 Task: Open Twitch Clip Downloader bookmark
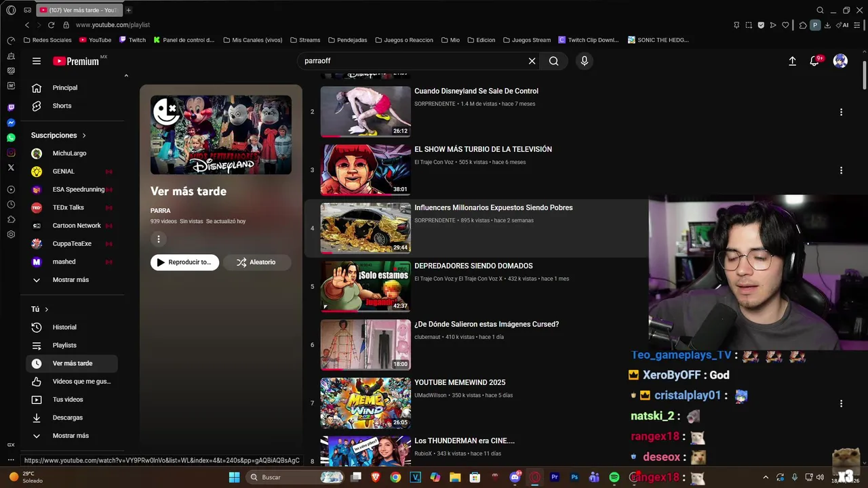[589, 40]
